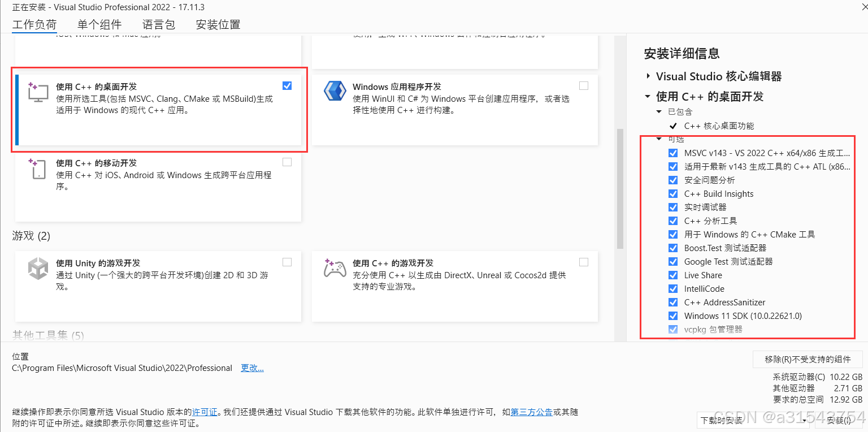Collapse the 已包含 subsection
Image resolution: width=868 pixels, height=432 pixels.
point(659,112)
